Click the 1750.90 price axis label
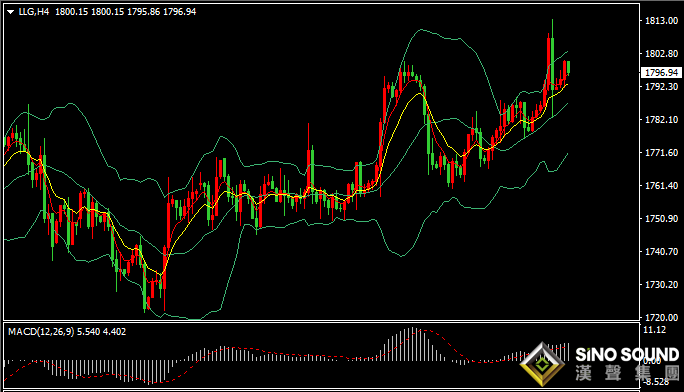Screen dimensions: 684x392 point(661,218)
